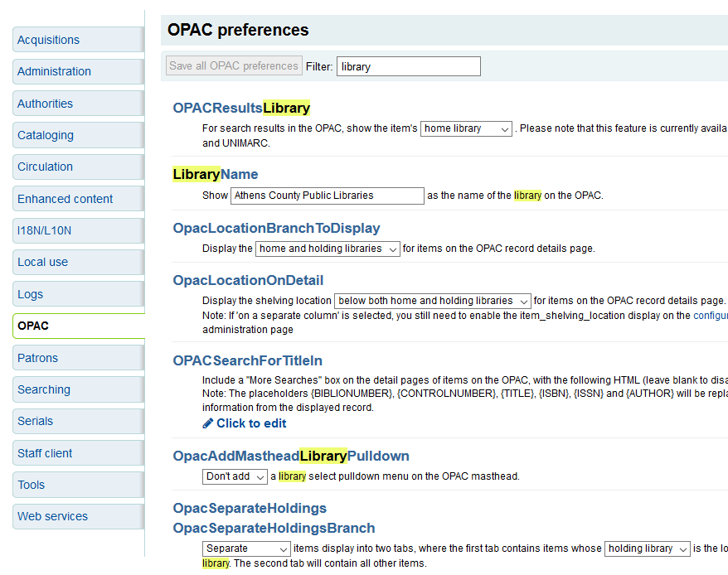
Task: Click the pencil icon beside Click to edit
Action: tap(208, 423)
